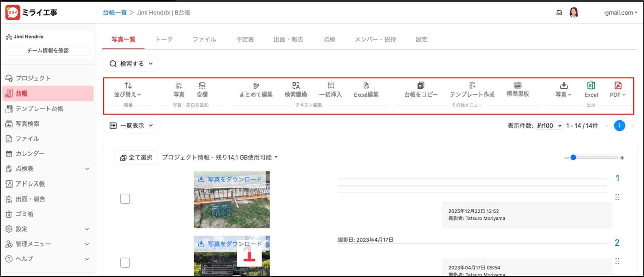Open the 検索置換 search-replace tool
Viewport: 644px width, 277px height.
[296, 86]
